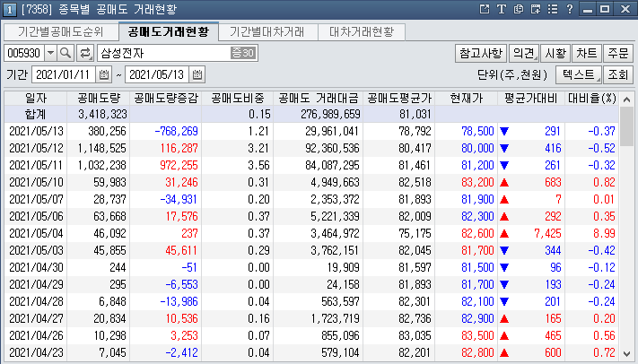Click the 조회 query button
The image size is (638, 364).
(618, 74)
